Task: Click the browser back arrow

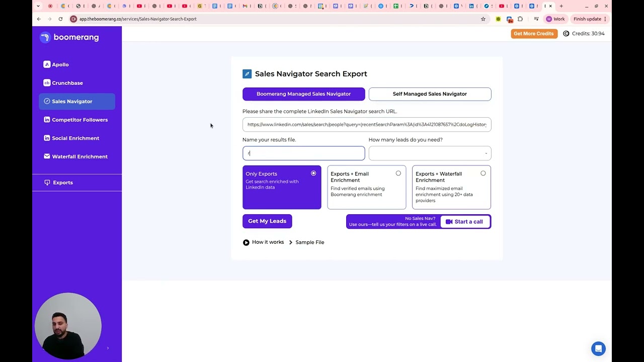Action: click(x=39, y=19)
